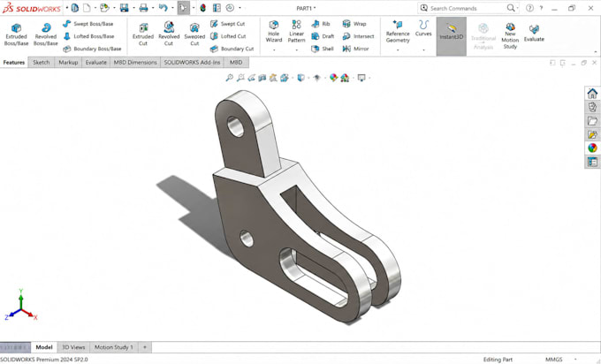This screenshot has height=364, width=601.
Task: Select the Extruded Cut tool
Action: [x=143, y=34]
